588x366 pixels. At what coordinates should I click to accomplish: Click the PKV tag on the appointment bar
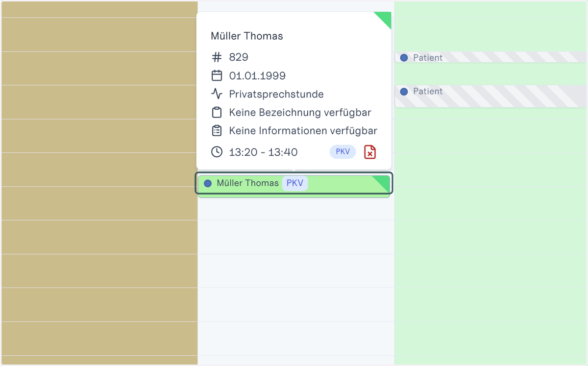(x=295, y=183)
